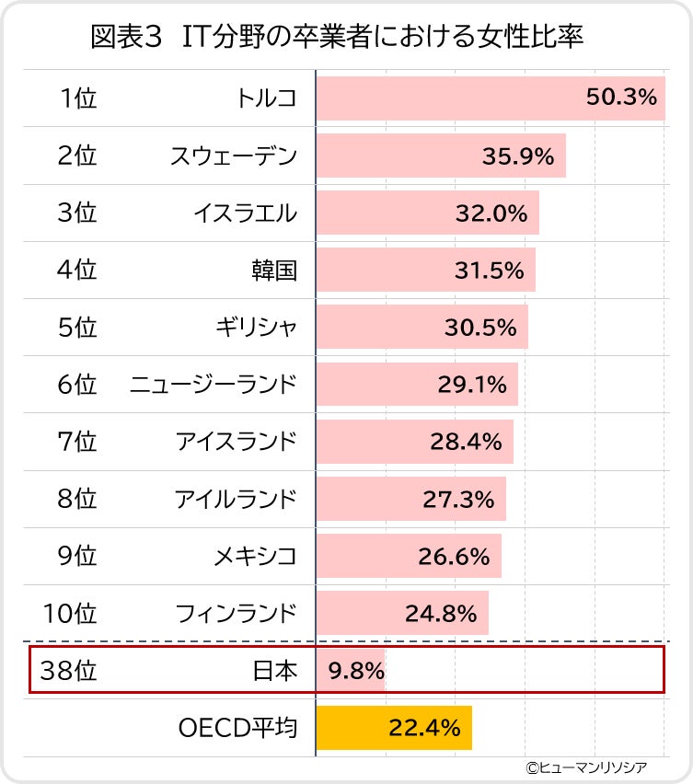Viewport: 693px width, 784px height.
Task: Click the 27.3% value label
Action: click(458, 499)
